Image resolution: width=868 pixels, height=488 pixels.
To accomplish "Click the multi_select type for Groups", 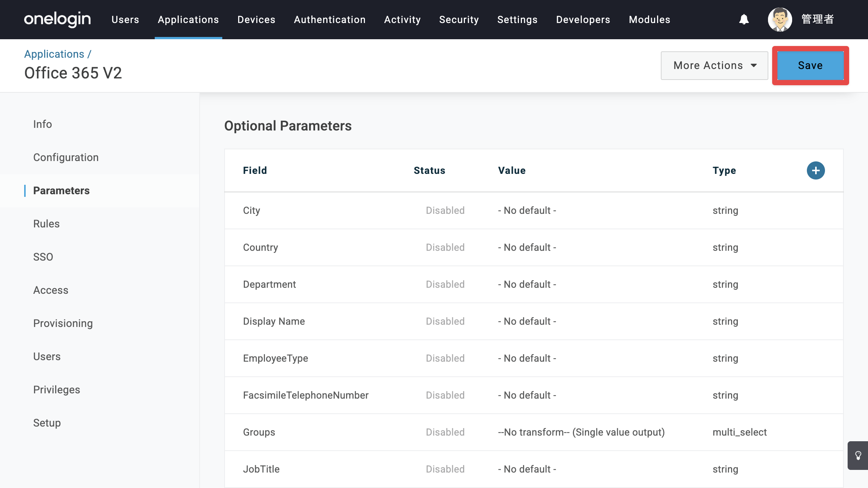I will pos(740,432).
